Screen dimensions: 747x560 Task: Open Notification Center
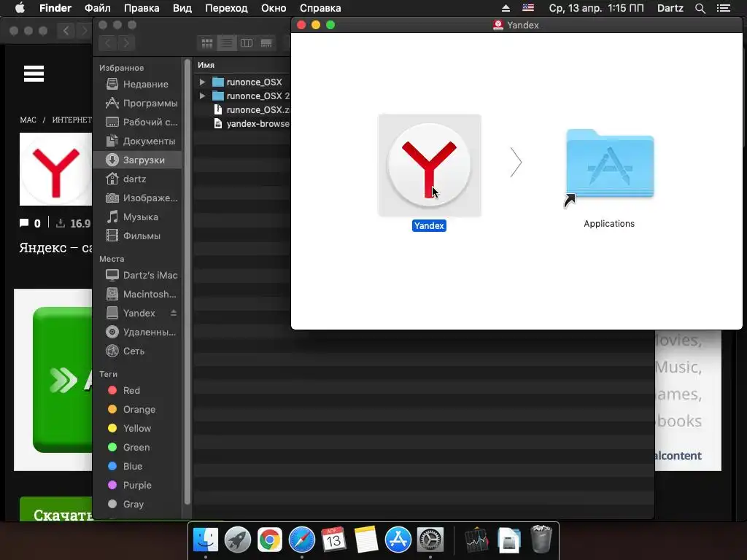pos(724,8)
